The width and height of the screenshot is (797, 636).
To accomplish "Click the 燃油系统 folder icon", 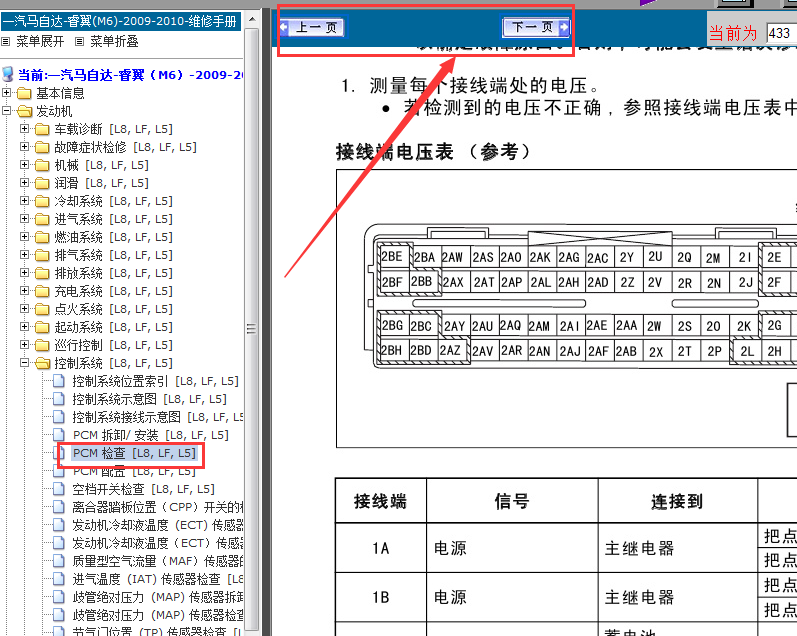I will (x=42, y=237).
